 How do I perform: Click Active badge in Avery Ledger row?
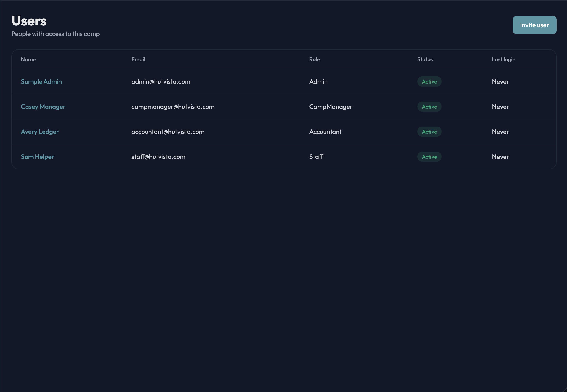(429, 132)
